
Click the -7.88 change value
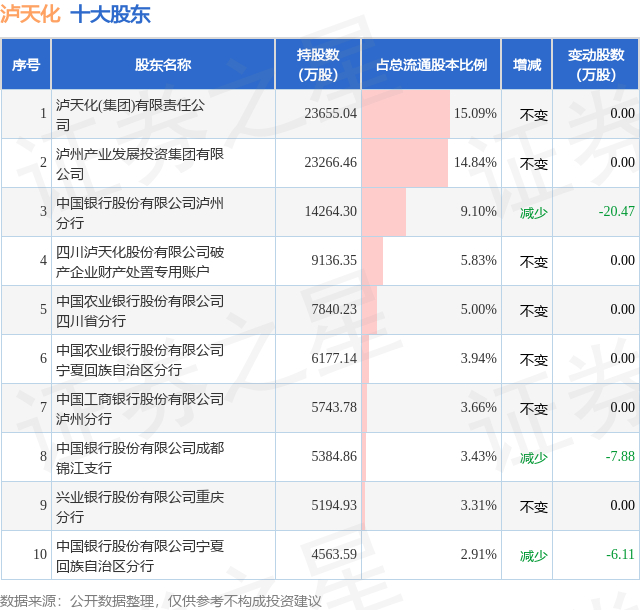click(x=620, y=456)
